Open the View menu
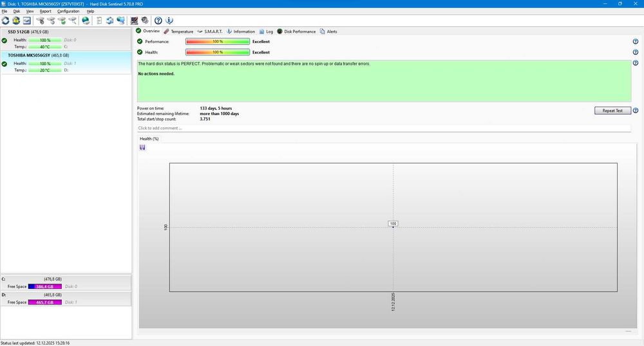 (30, 11)
